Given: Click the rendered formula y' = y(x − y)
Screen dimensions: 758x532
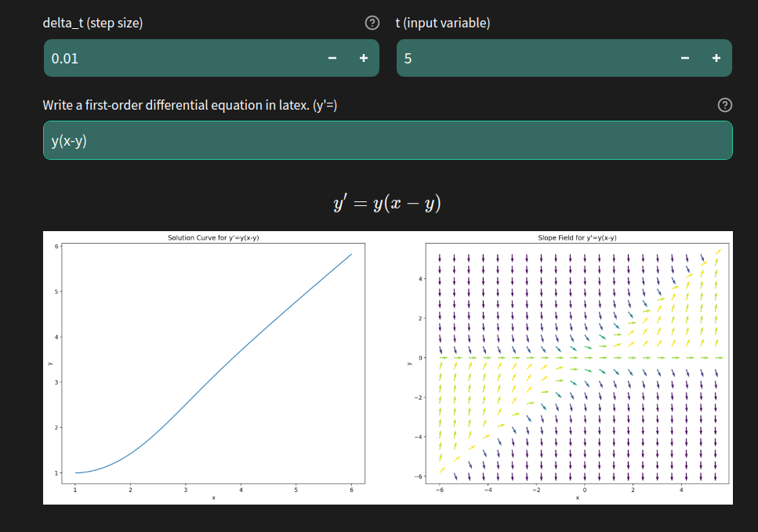Looking at the screenshot, I should tap(387, 204).
